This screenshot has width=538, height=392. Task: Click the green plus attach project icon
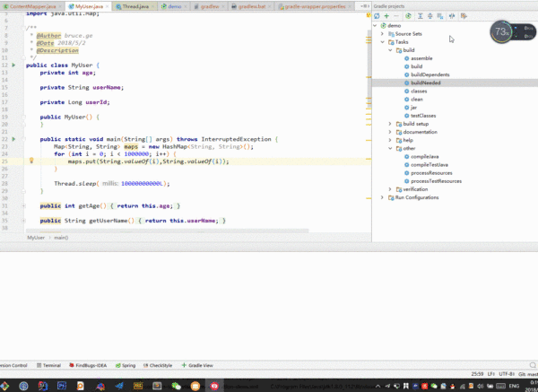click(x=386, y=15)
